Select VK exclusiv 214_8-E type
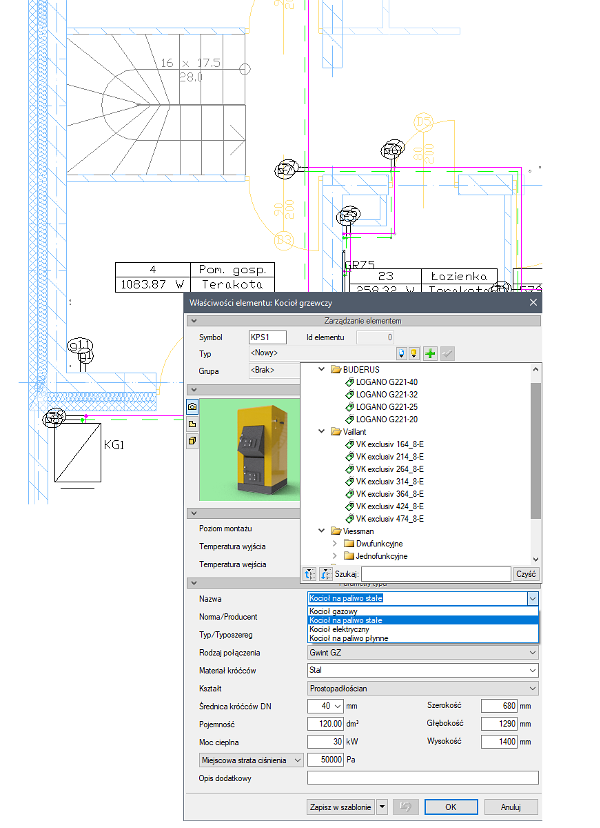Image resolution: width=600 pixels, height=828 pixels. pos(390,457)
